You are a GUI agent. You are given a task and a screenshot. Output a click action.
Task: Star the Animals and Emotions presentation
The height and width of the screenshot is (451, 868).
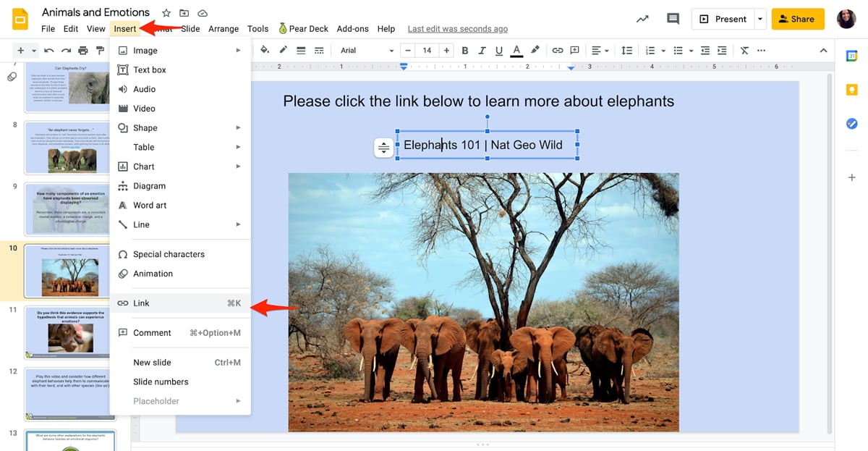tap(166, 13)
